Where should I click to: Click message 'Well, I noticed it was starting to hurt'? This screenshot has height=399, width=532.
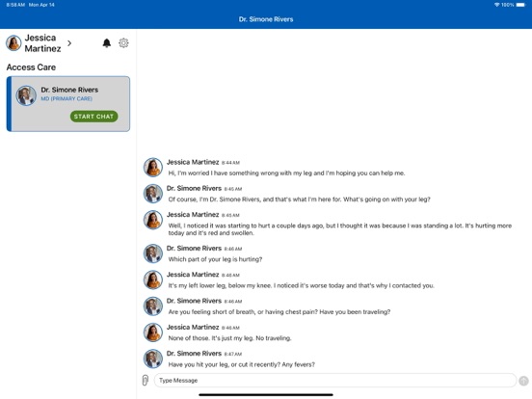click(x=339, y=229)
